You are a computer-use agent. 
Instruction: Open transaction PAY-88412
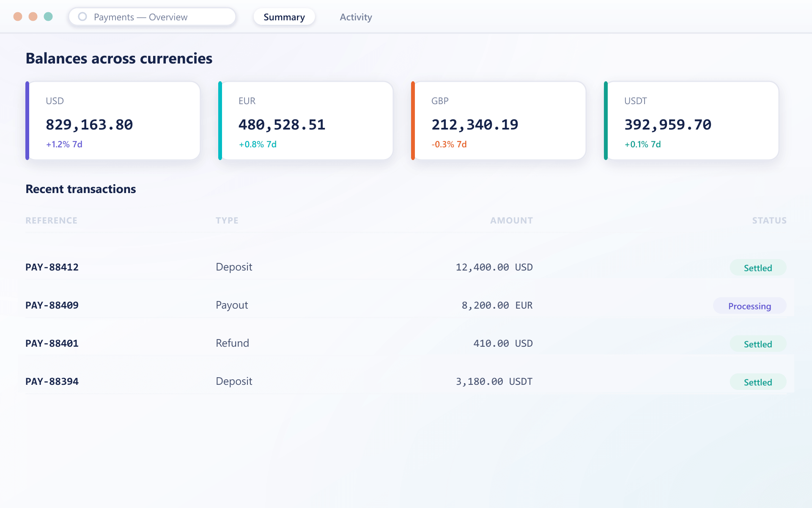point(52,267)
